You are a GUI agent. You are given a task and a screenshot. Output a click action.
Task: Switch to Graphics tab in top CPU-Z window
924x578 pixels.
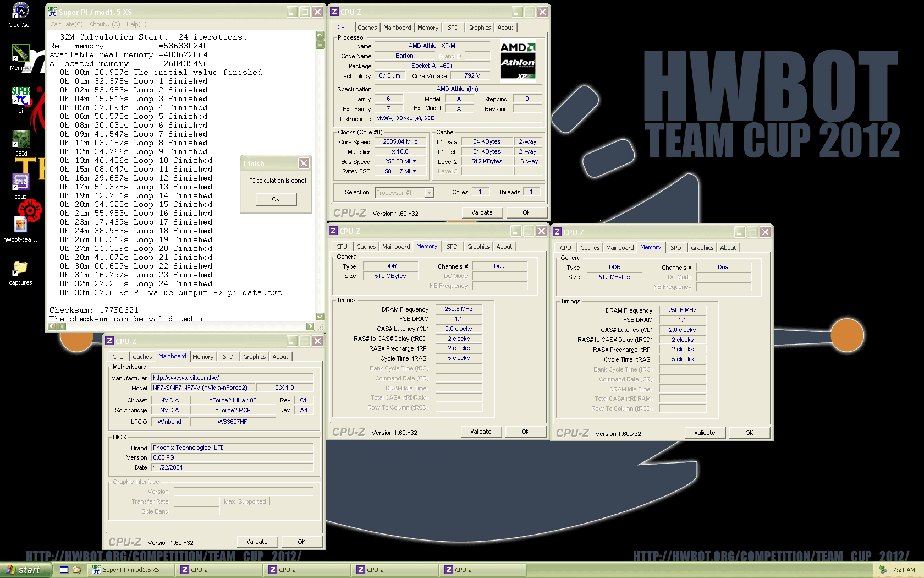(480, 28)
